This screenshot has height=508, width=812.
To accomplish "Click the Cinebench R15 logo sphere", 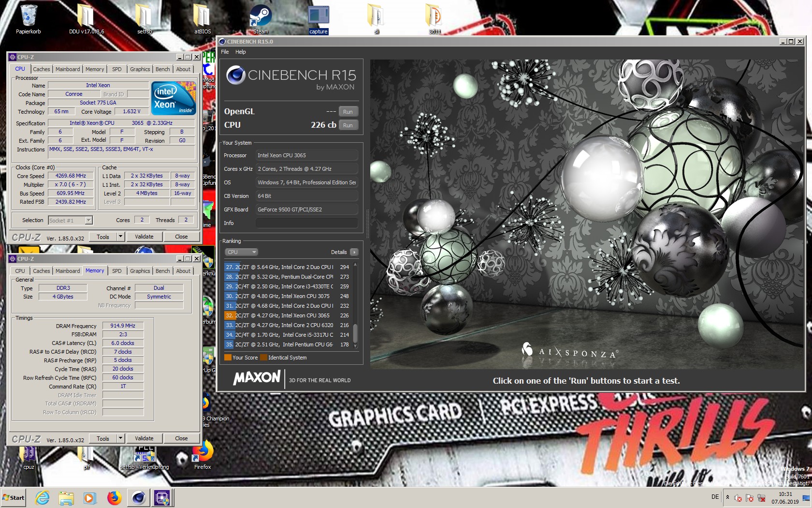I will 235,75.
